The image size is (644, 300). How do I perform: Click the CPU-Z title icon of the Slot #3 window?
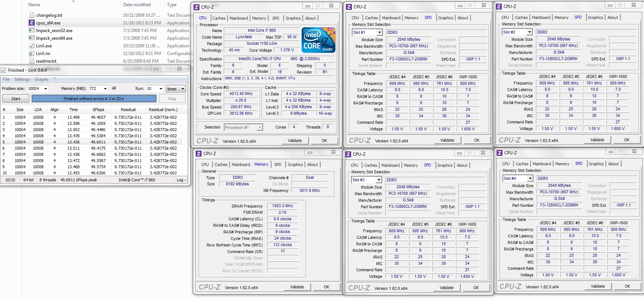348,154
